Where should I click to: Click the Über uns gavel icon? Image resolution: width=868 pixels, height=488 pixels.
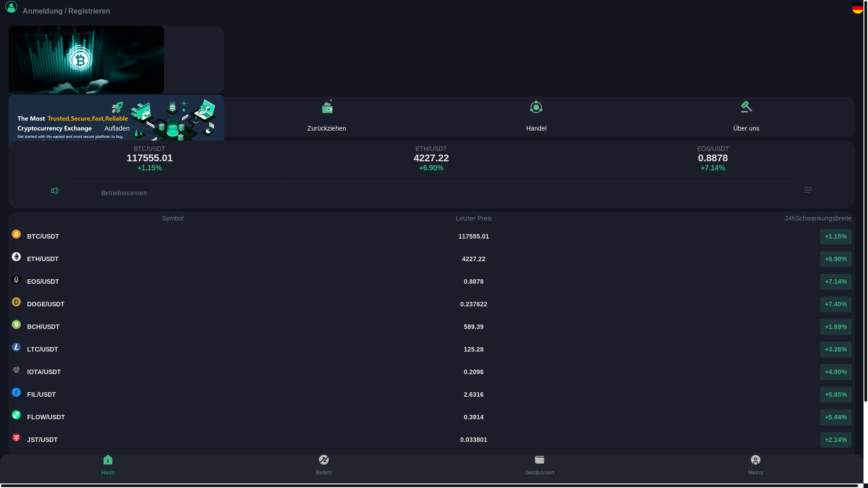click(746, 107)
